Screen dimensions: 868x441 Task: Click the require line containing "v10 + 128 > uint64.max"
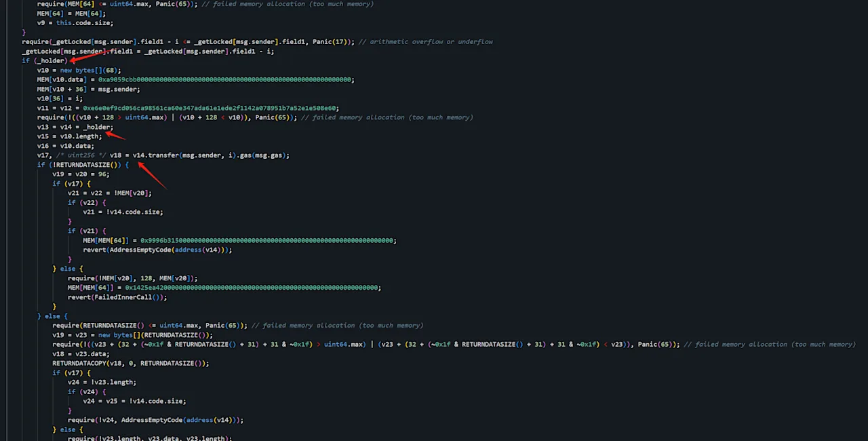(255, 117)
